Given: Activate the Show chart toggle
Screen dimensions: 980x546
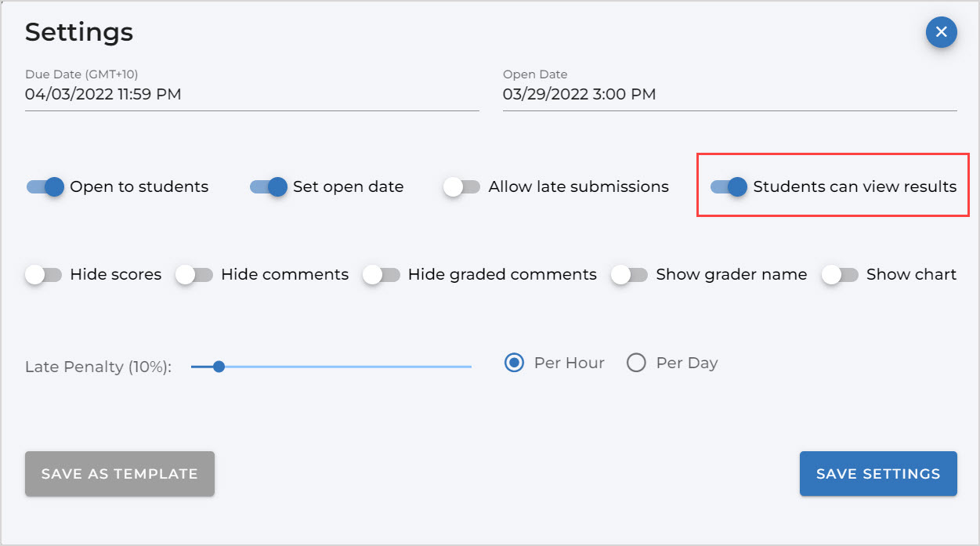Looking at the screenshot, I should (840, 275).
